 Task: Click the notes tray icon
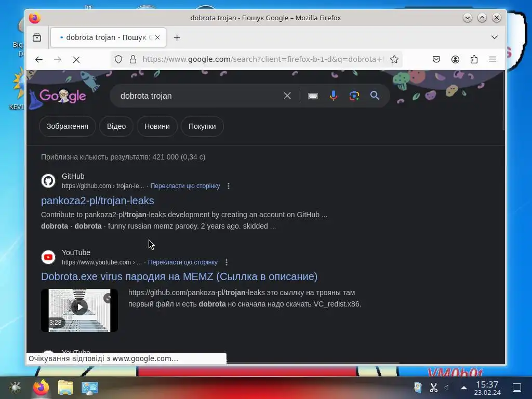coord(418,388)
